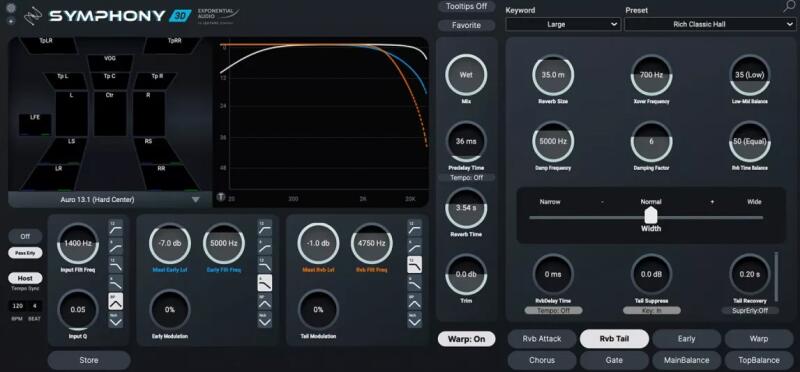Click the Width slider handle
The width and height of the screenshot is (800, 372).
(x=651, y=215)
